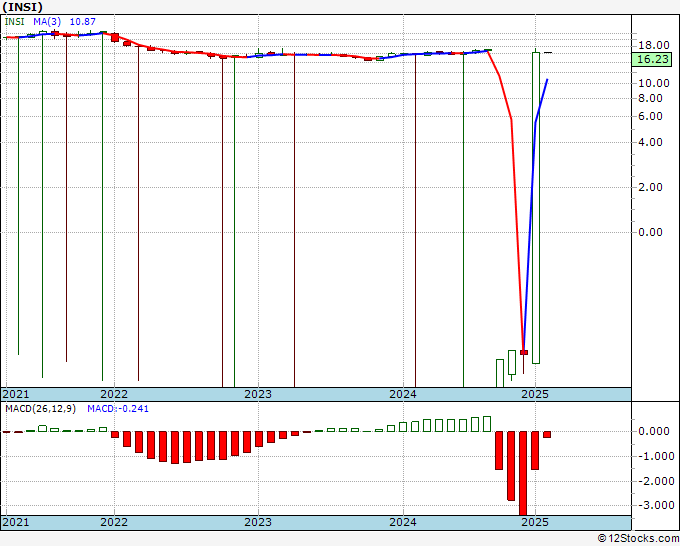Image resolution: width=680 pixels, height=546 pixels.
Task: Click 2023 on the price chart timeline
Action: [x=258, y=394]
